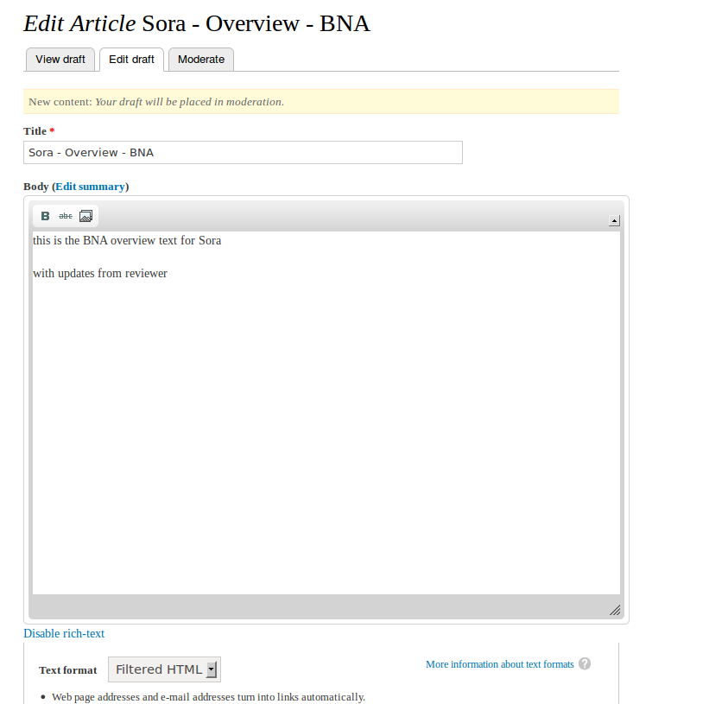728x704 pixels.
Task: Expand the body summary via Edit summary
Action: (x=90, y=186)
